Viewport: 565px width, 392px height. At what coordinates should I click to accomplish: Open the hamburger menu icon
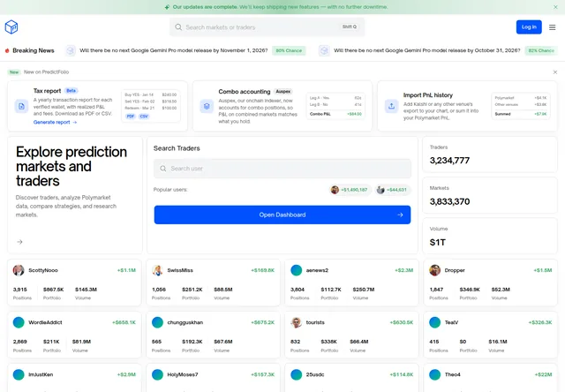pos(552,27)
